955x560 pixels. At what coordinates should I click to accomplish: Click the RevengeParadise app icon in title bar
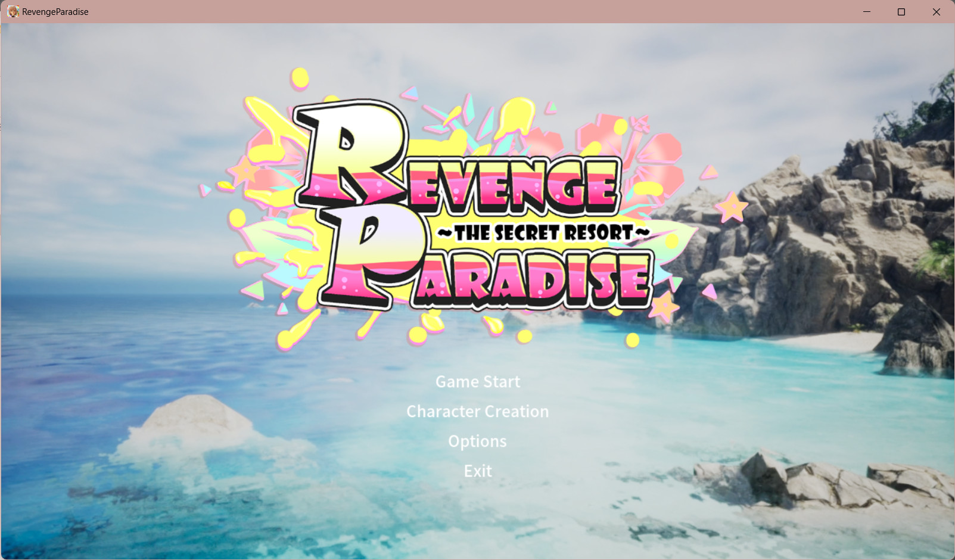(x=13, y=11)
